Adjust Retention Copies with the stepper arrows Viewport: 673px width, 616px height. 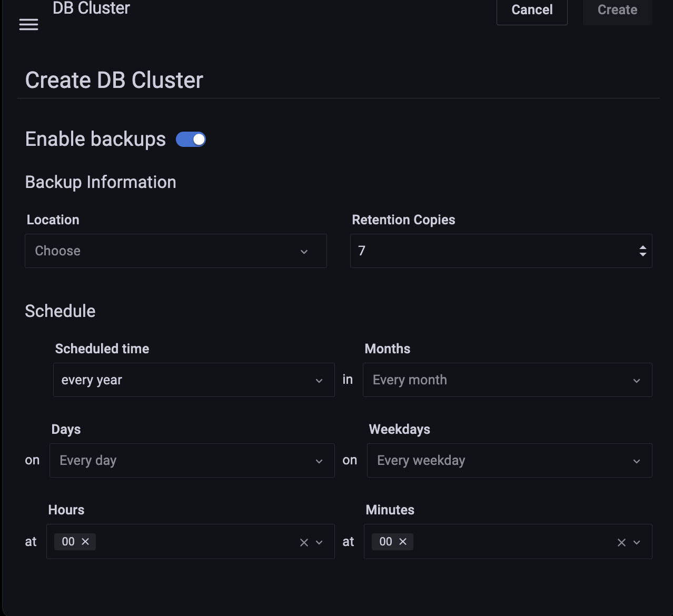tap(642, 251)
